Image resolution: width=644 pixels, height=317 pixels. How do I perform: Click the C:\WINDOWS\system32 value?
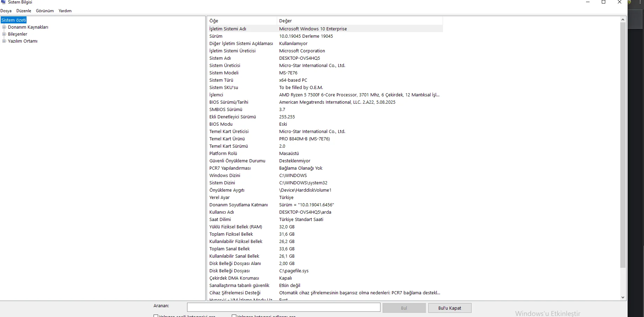point(303,183)
